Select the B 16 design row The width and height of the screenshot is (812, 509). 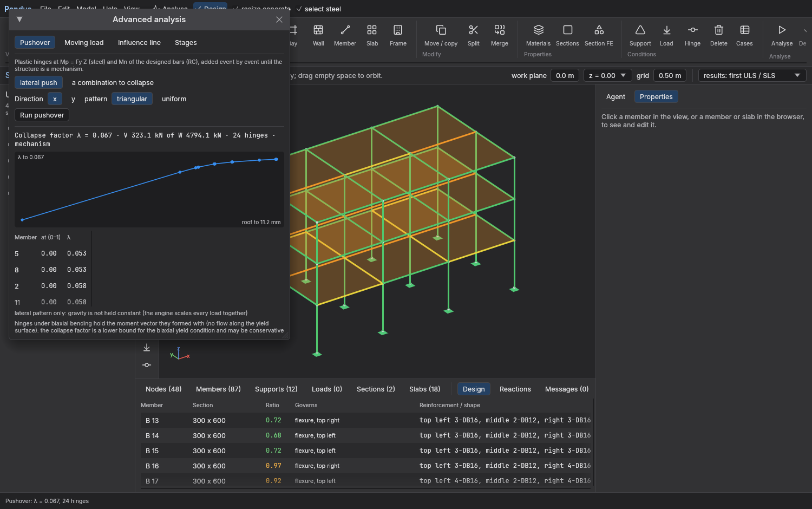click(x=366, y=466)
